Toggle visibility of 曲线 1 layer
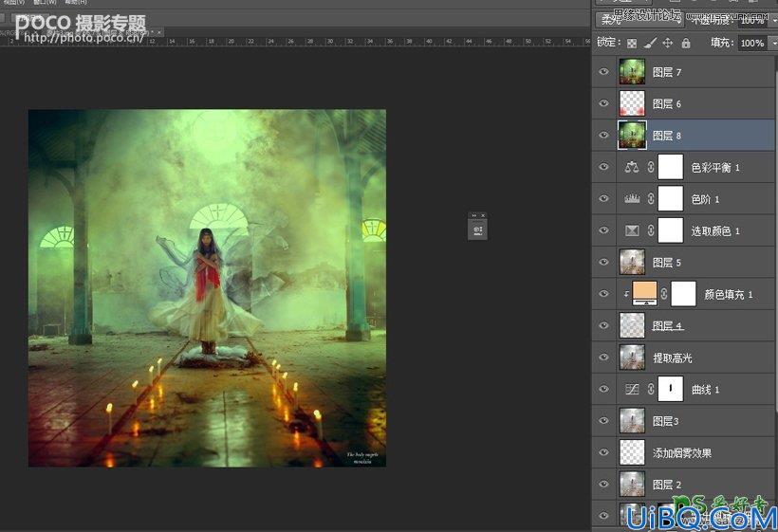 coord(603,389)
